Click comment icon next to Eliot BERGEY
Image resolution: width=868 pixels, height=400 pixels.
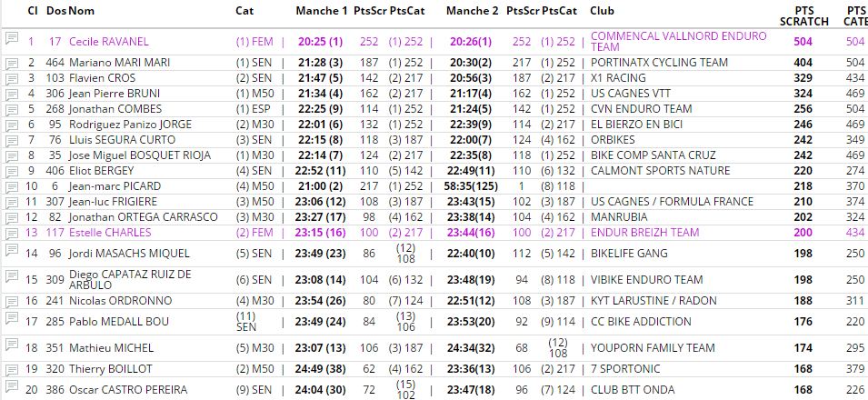(12, 171)
